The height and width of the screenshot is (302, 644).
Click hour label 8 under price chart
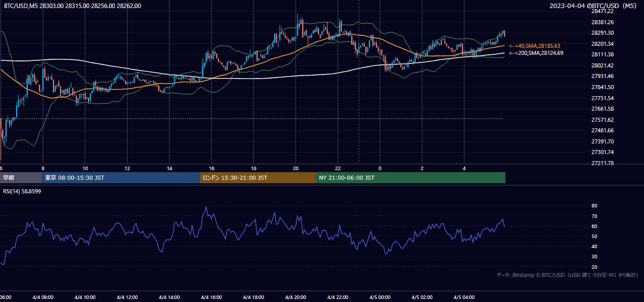[x=43, y=168]
